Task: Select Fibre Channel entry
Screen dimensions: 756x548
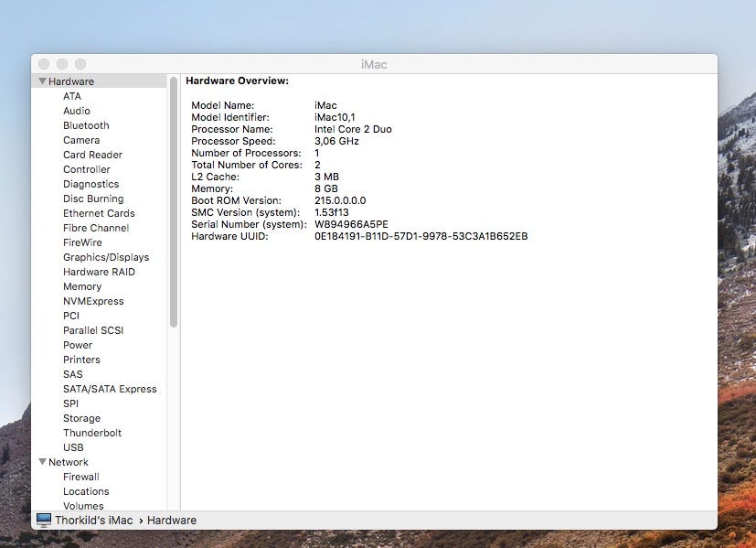Action: tap(96, 228)
